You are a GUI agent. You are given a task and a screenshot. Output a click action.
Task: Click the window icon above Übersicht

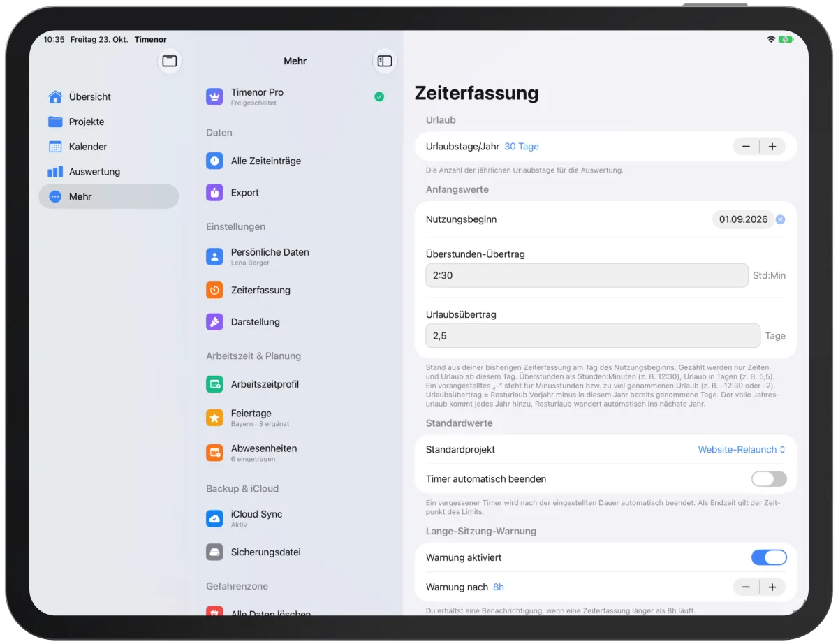170,61
